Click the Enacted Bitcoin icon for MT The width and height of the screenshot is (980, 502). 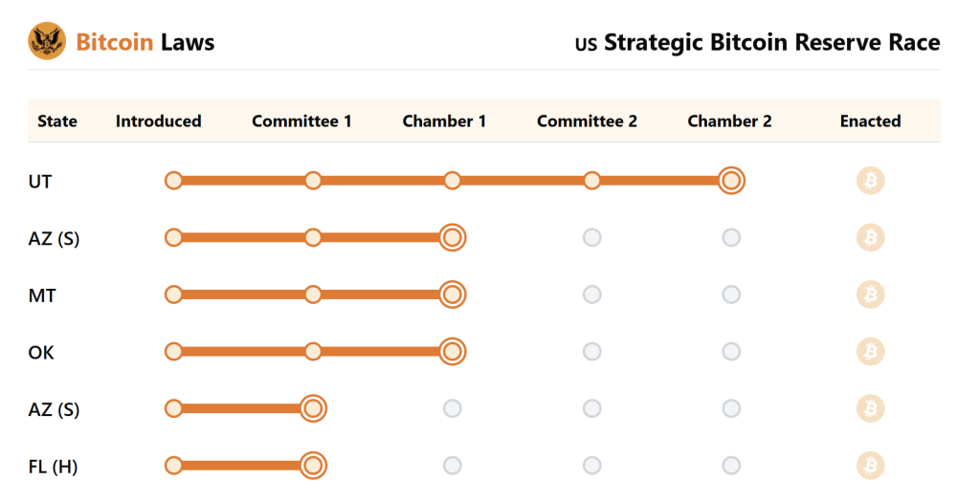pyautogui.click(x=870, y=295)
